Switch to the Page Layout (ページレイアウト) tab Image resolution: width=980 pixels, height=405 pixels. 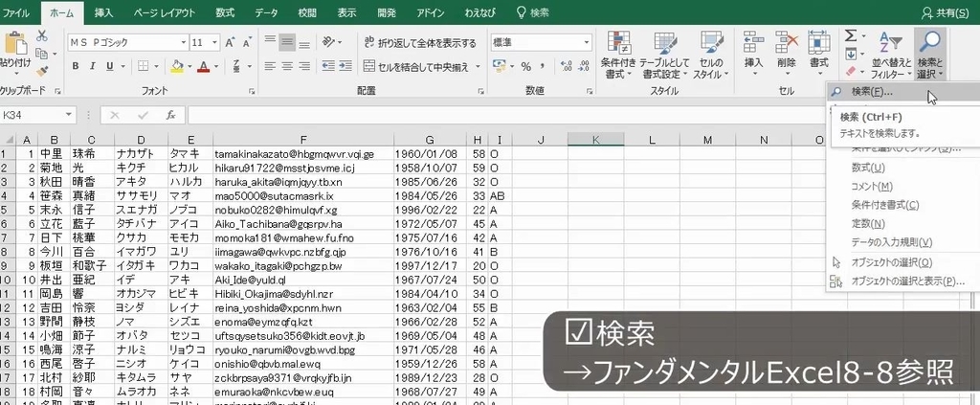(164, 12)
